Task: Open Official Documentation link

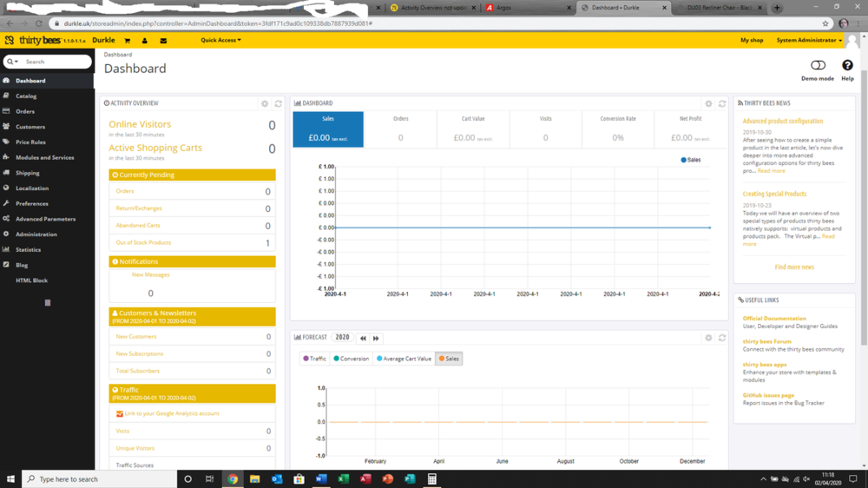Action: tap(774, 319)
